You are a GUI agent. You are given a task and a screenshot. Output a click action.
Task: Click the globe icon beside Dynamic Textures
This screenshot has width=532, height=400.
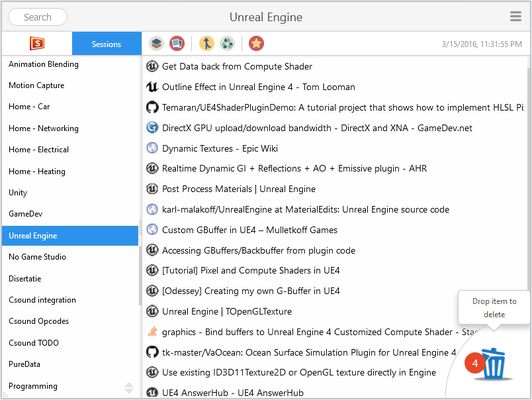(x=152, y=148)
